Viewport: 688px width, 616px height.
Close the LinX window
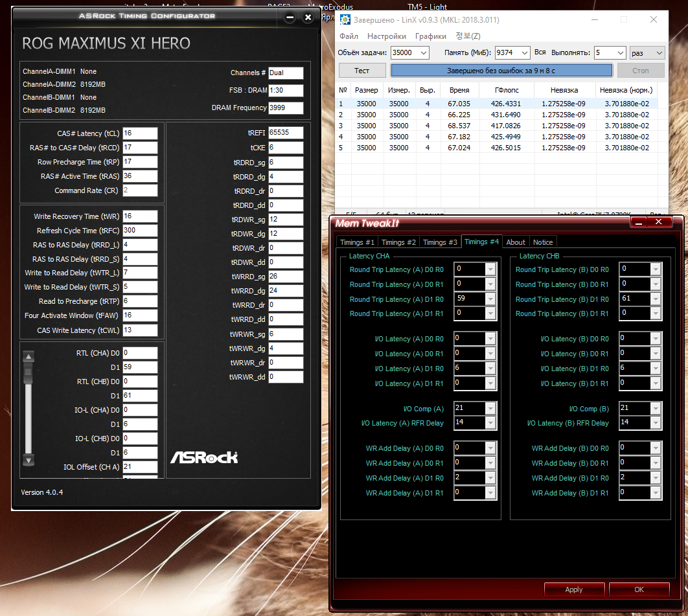(653, 19)
